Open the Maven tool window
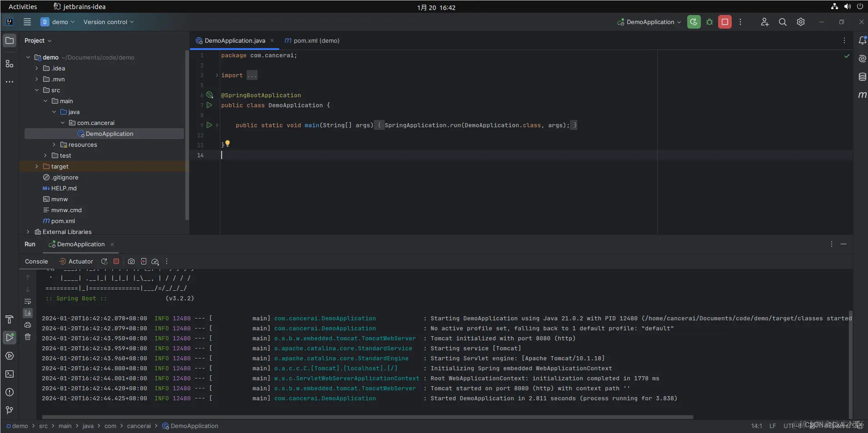 [862, 95]
